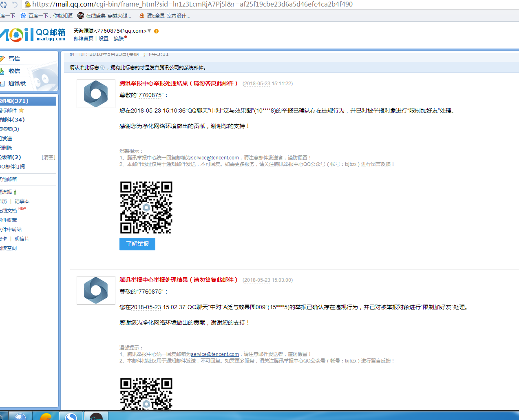Open group mail folder (34)
Image resolution: width=519 pixels, height=420 pixels.
13,120
